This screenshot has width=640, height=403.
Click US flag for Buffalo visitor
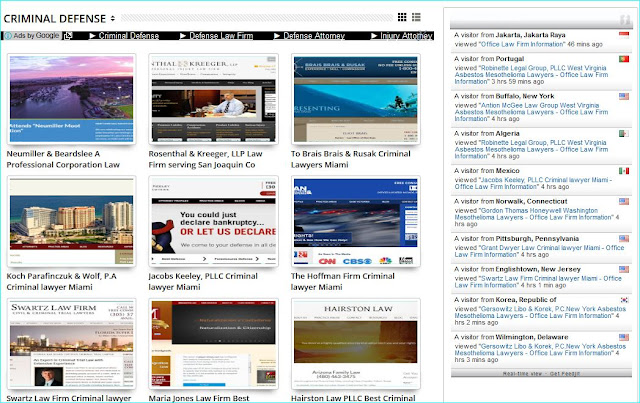(x=624, y=96)
